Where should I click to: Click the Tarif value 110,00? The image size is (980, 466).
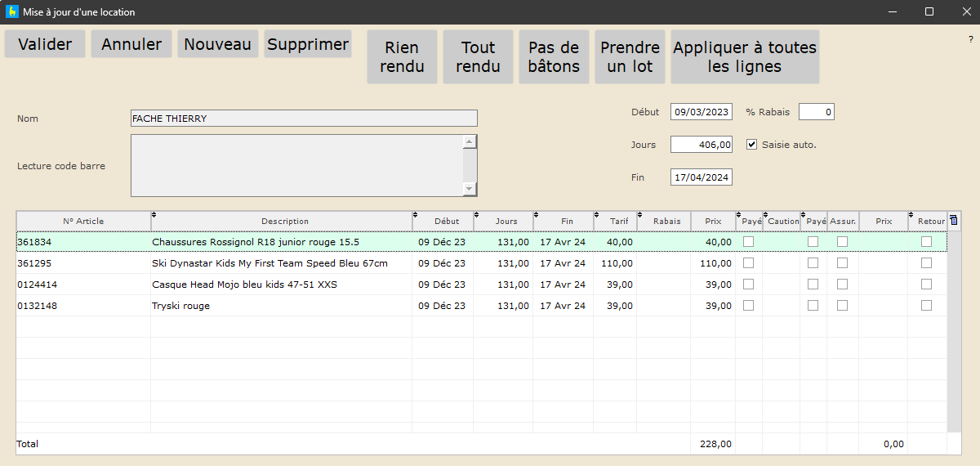(617, 263)
